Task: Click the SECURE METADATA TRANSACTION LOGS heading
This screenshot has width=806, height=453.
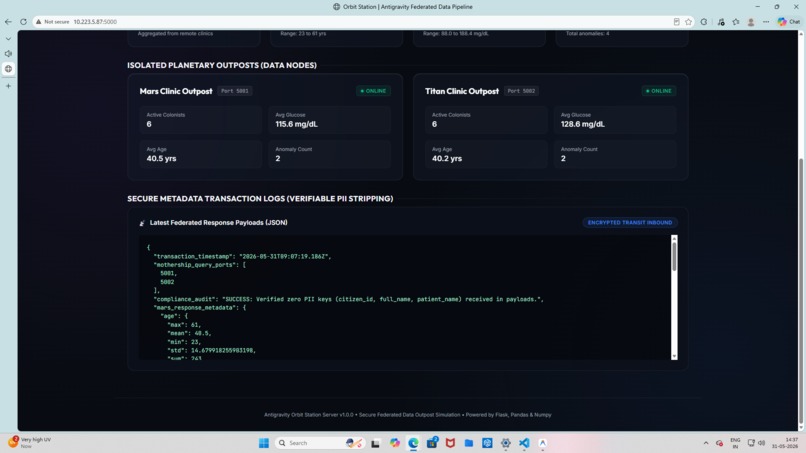Action: tap(260, 198)
